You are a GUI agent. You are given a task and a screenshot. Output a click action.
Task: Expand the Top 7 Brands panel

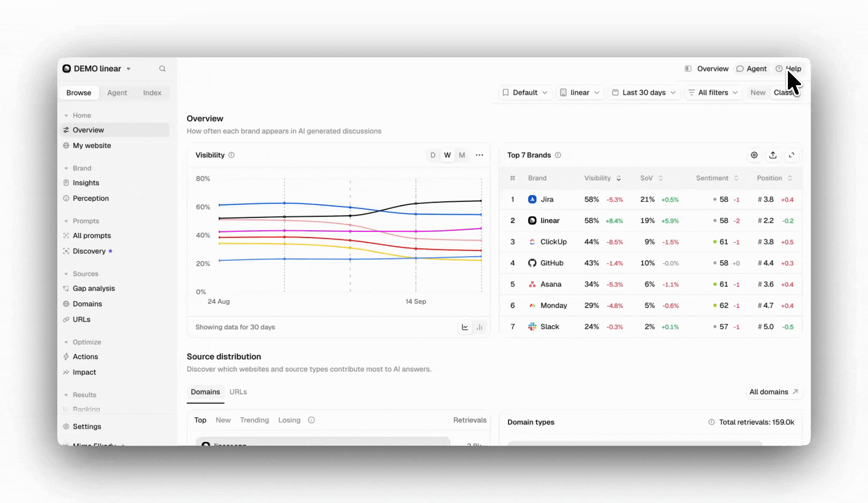tap(791, 155)
